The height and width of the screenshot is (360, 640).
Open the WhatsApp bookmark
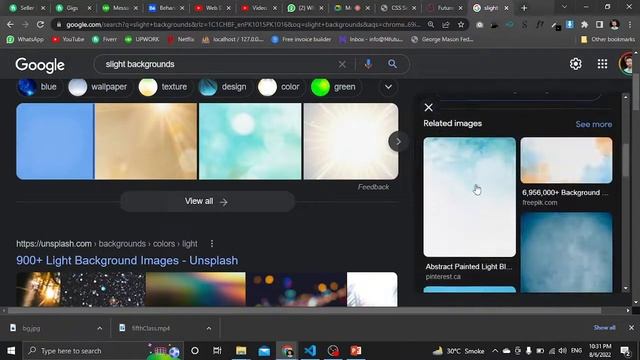click(25, 39)
